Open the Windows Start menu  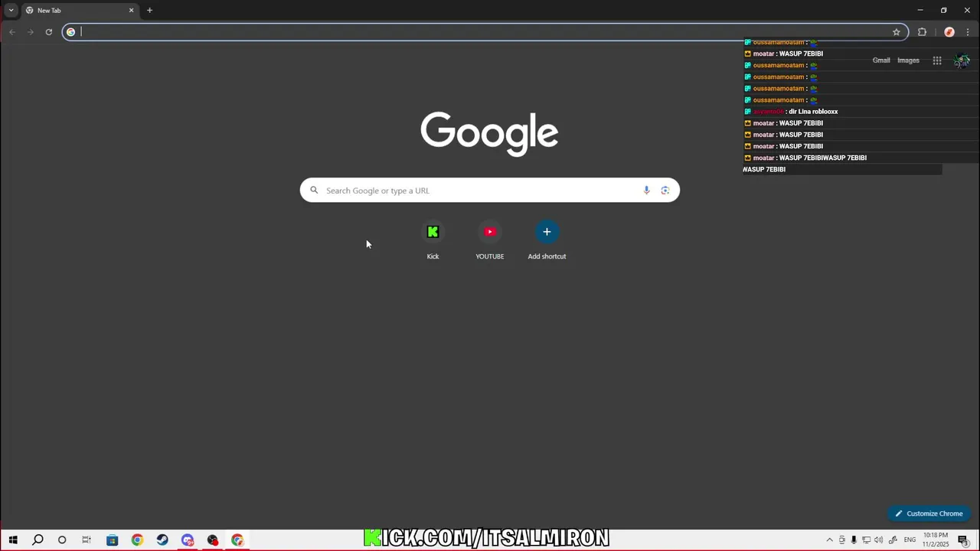(x=13, y=540)
